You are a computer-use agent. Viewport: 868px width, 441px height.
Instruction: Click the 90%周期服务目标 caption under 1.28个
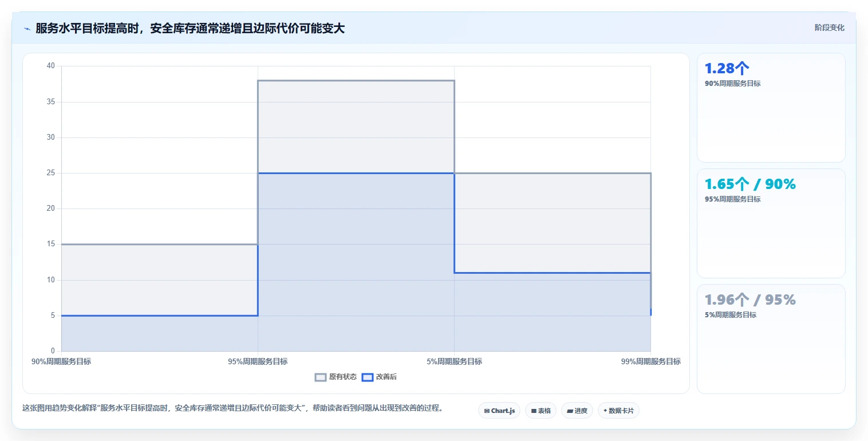[x=732, y=84]
